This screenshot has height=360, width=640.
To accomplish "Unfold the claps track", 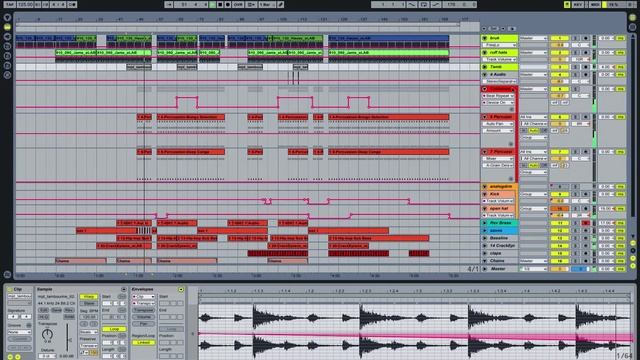I will click(484, 253).
